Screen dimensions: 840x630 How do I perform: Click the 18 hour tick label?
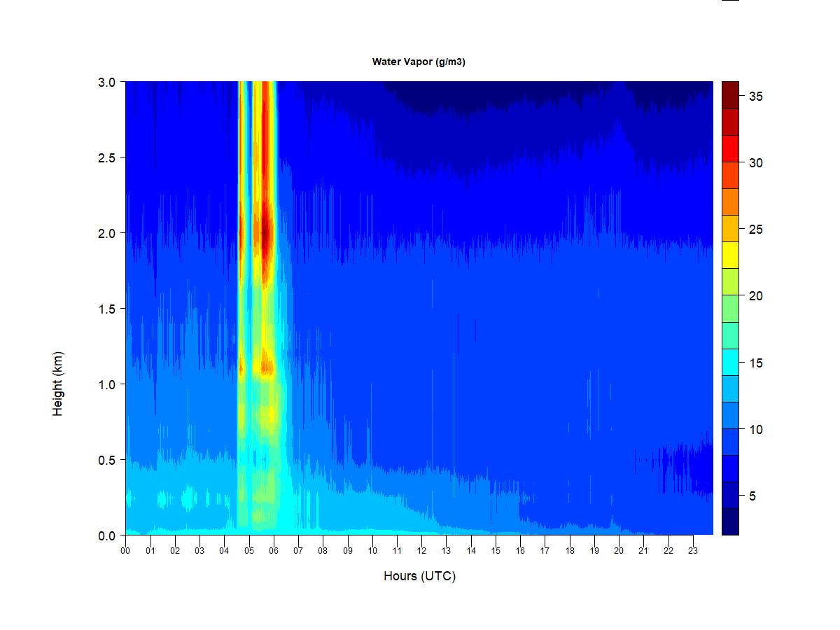click(x=570, y=551)
